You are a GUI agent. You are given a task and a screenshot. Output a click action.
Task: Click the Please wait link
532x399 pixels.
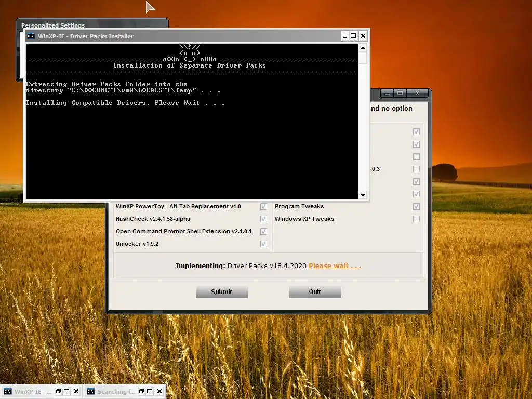click(335, 265)
